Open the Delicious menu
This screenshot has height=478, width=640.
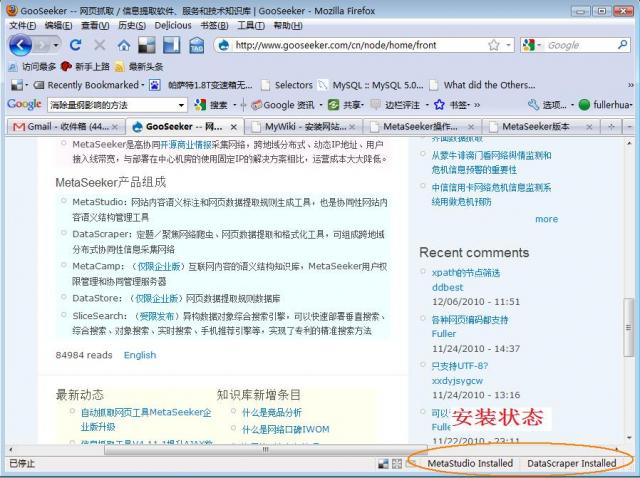[173, 26]
